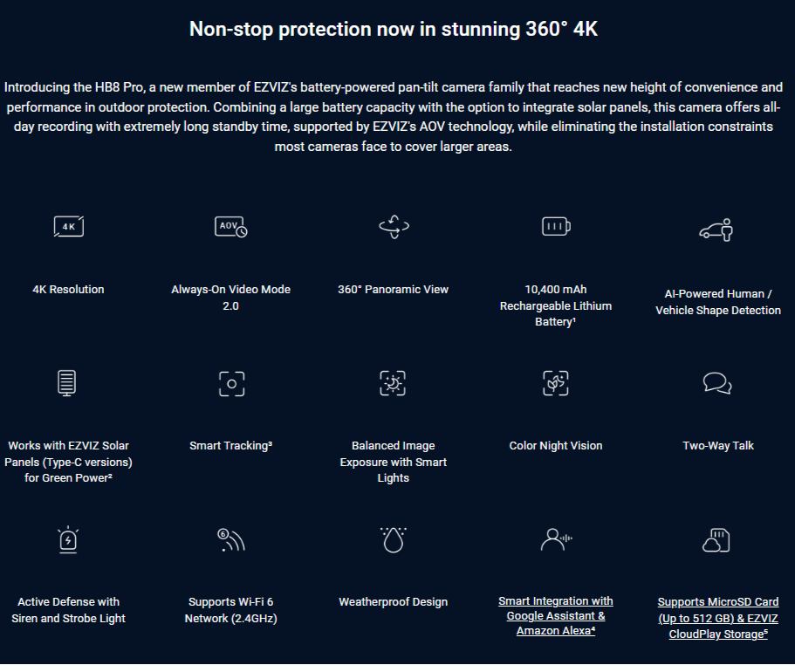This screenshot has width=795, height=672.
Task: Click the rechargeable battery icon
Action: coord(556,227)
